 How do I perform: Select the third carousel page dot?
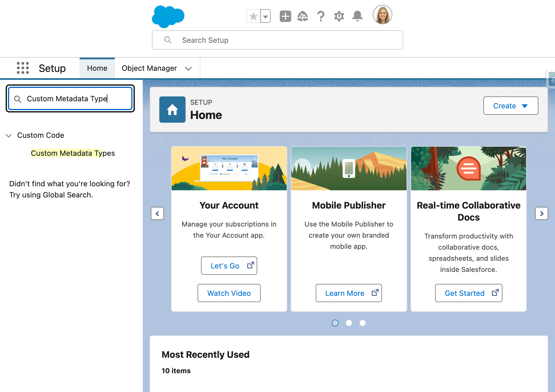pos(363,323)
